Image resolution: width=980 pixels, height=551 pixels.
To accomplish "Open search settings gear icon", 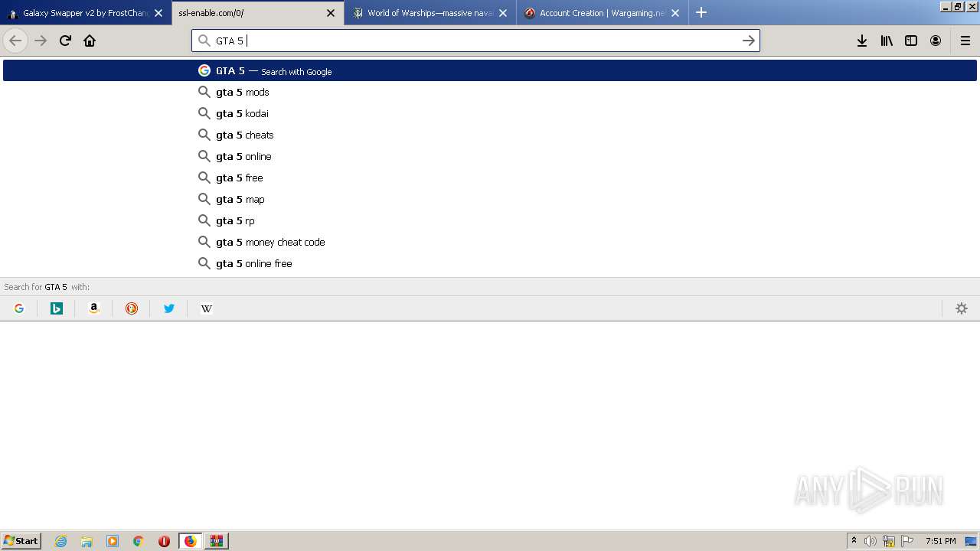I will (962, 308).
